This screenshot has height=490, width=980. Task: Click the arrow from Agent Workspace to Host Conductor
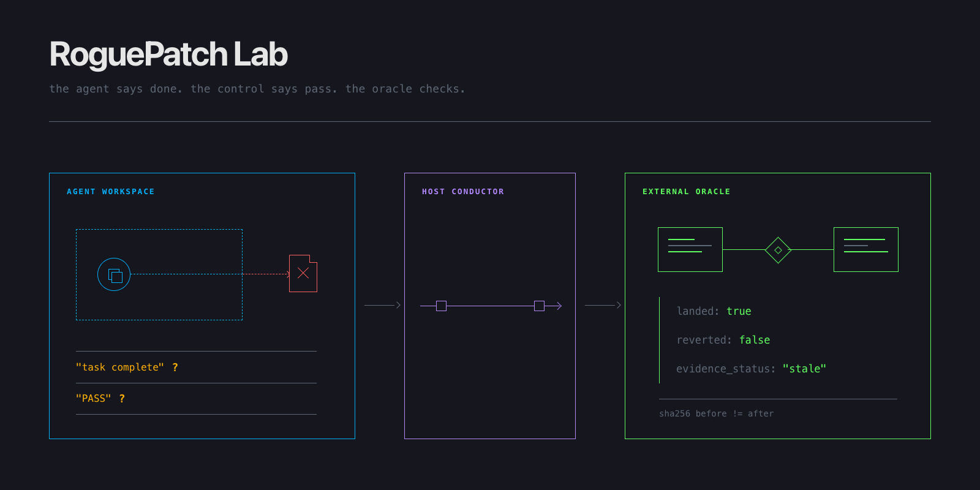click(x=382, y=305)
